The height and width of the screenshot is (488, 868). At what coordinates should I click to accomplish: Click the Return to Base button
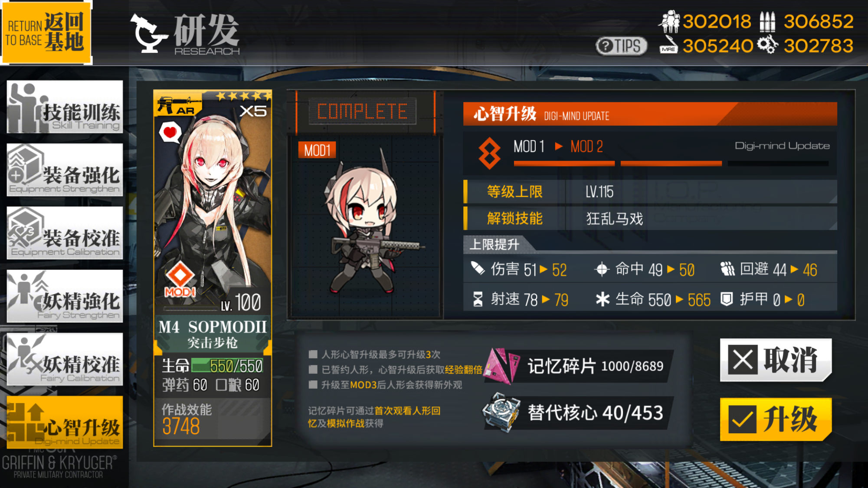(x=46, y=33)
